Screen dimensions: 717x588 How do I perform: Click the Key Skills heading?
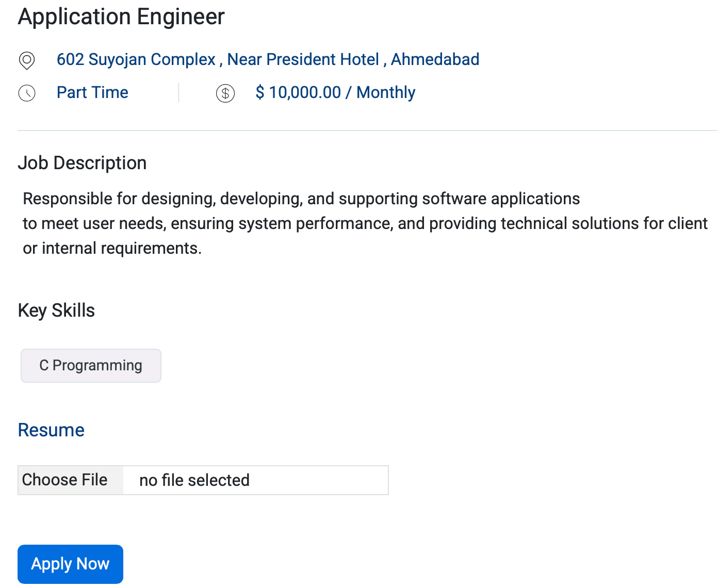(56, 311)
